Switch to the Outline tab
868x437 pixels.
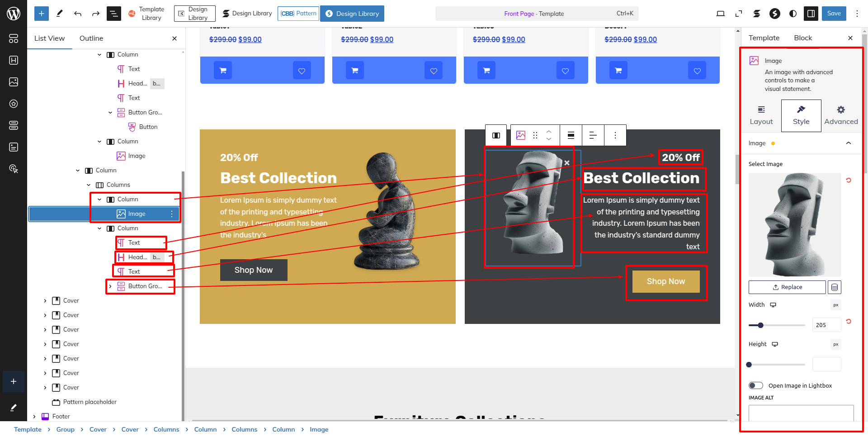pyautogui.click(x=91, y=38)
